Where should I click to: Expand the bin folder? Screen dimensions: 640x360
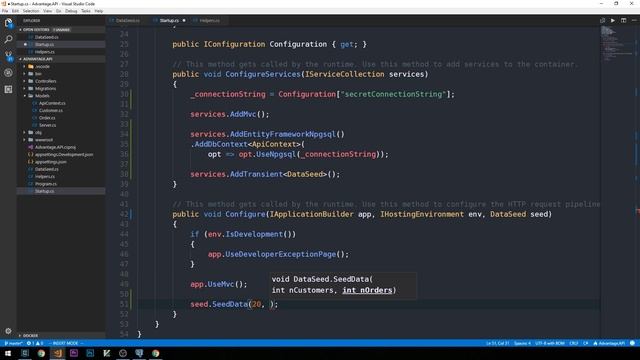pyautogui.click(x=38, y=74)
